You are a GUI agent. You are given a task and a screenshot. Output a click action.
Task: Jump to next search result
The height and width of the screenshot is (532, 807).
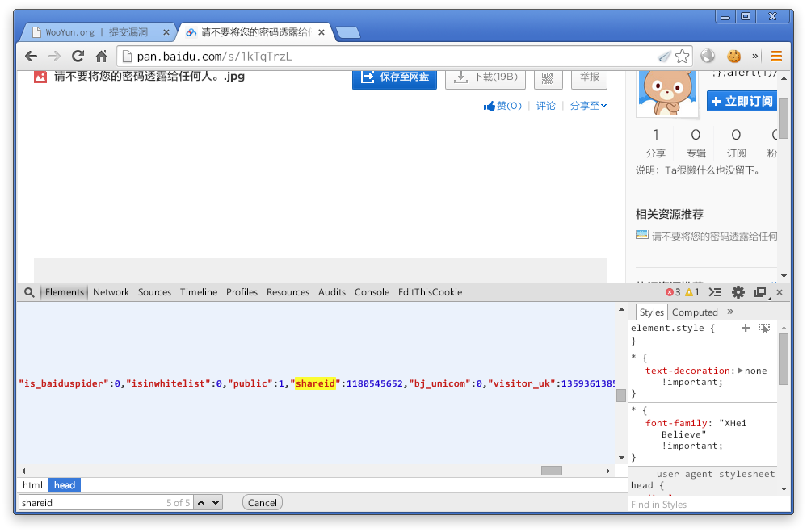point(216,503)
